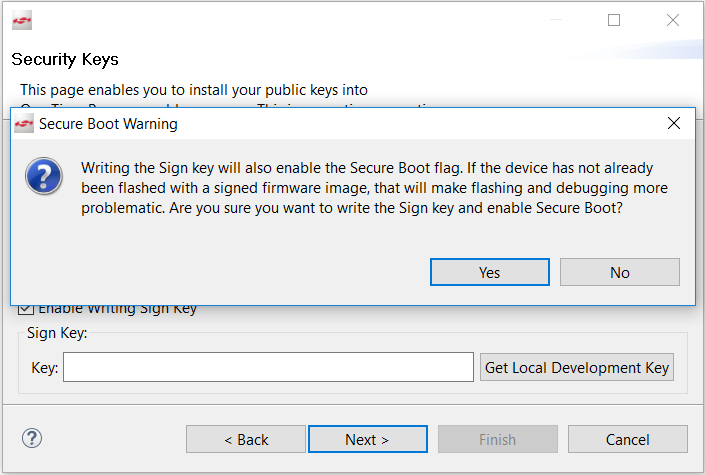The image size is (705, 475).
Task: Open help with the bottom-left question icon
Action: [32, 438]
